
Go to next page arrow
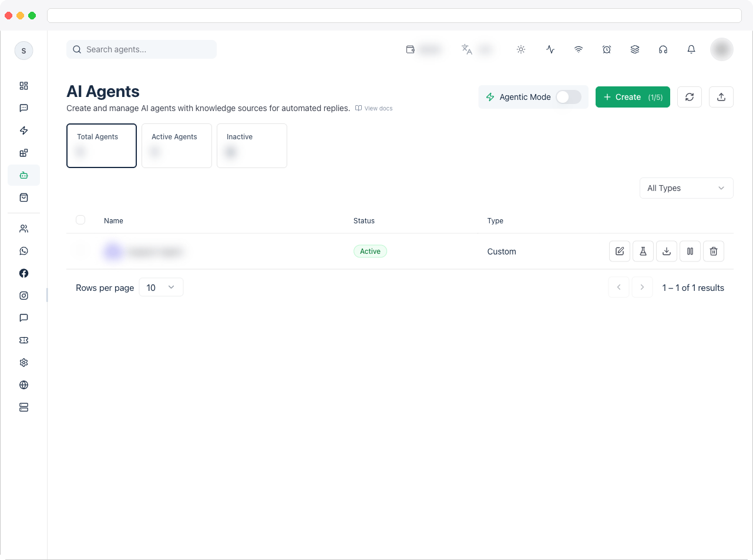click(x=642, y=287)
